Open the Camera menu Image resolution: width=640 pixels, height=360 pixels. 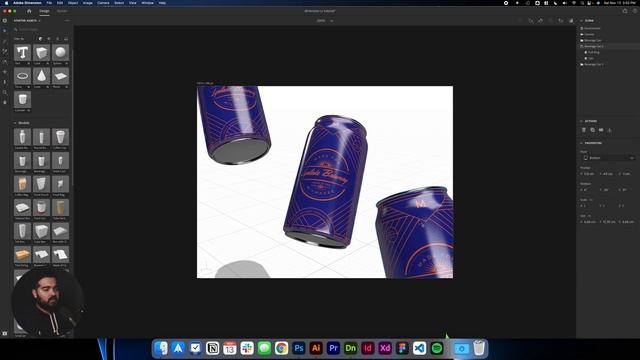click(103, 3)
